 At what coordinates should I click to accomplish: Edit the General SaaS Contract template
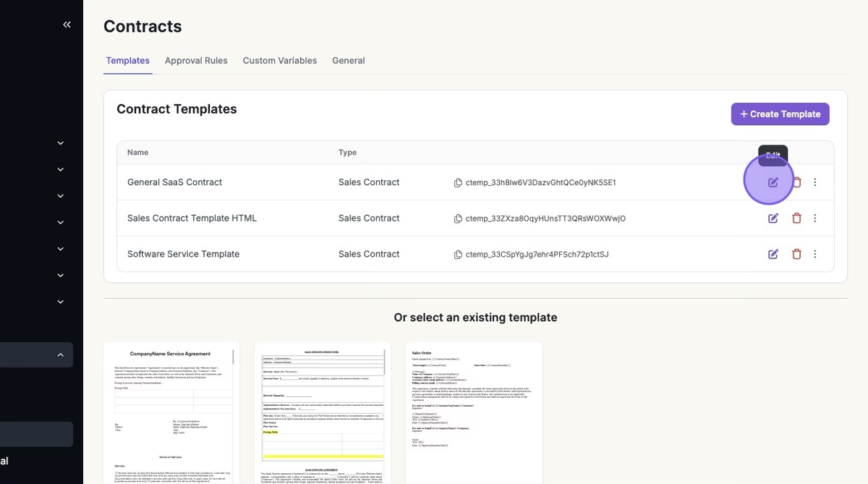click(x=773, y=182)
